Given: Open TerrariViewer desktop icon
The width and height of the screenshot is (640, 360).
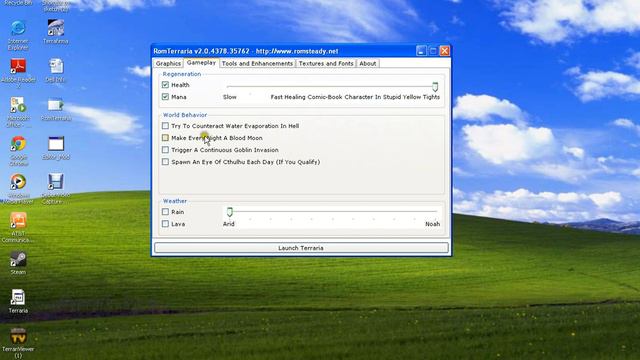Looking at the screenshot, I should pos(18,343).
